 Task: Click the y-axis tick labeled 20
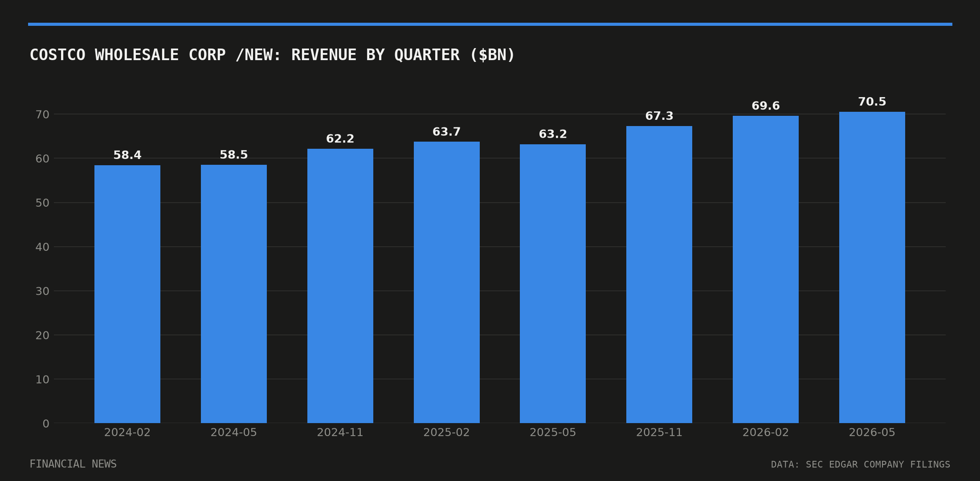click(x=42, y=335)
